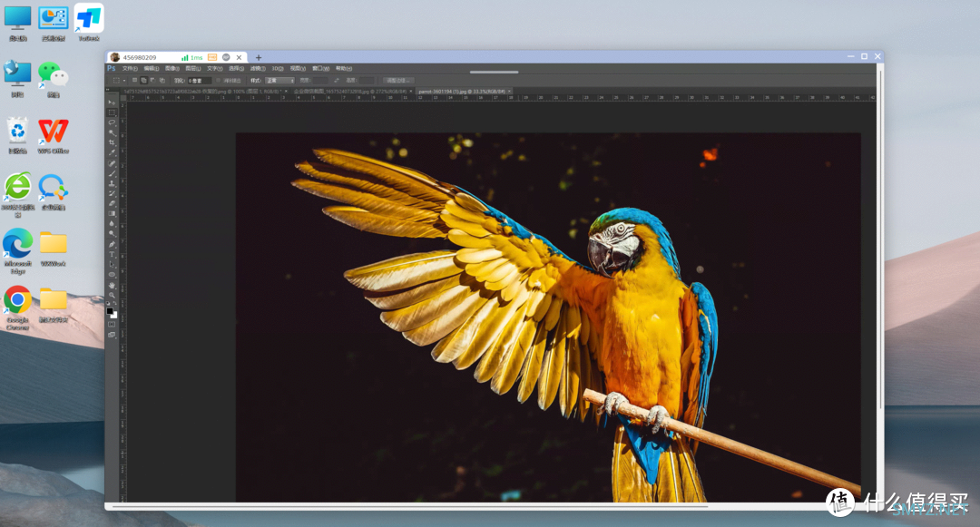Click the orange HD quality icon

(x=212, y=57)
